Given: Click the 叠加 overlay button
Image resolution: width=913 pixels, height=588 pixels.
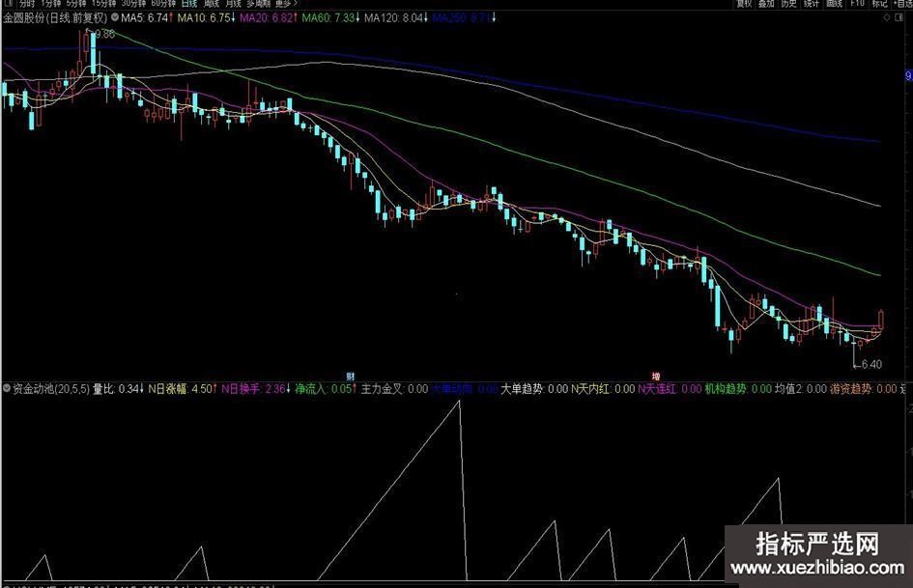Looking at the screenshot, I should pos(766,3).
